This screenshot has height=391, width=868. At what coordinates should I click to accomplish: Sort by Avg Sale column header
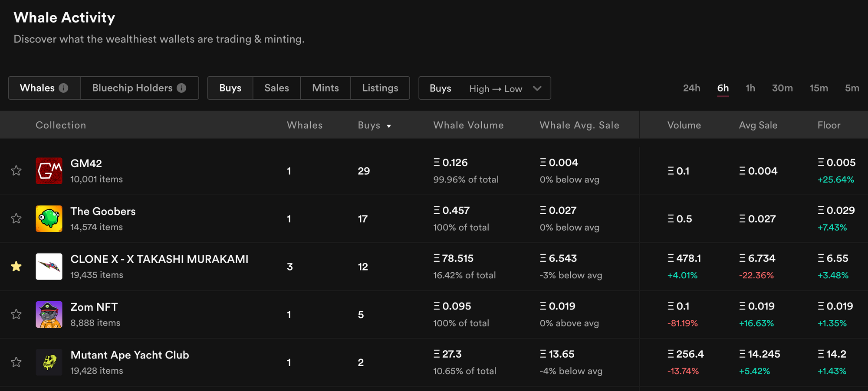(758, 125)
